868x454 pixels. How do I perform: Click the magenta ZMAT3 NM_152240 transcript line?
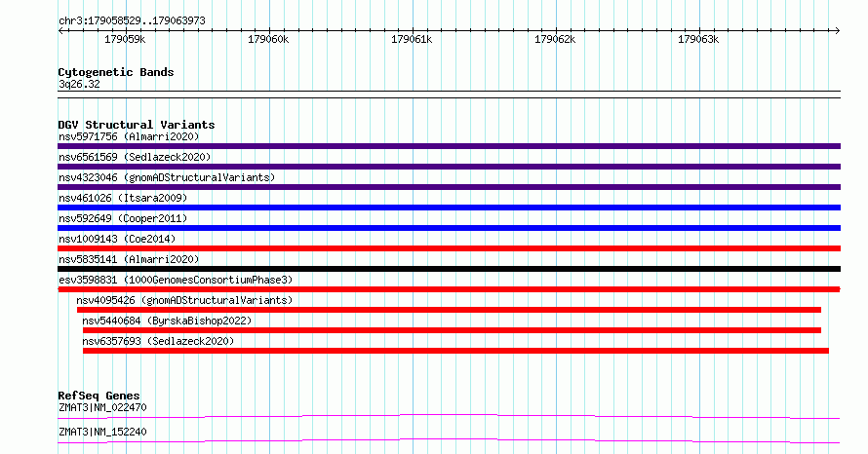pyautogui.click(x=449, y=440)
